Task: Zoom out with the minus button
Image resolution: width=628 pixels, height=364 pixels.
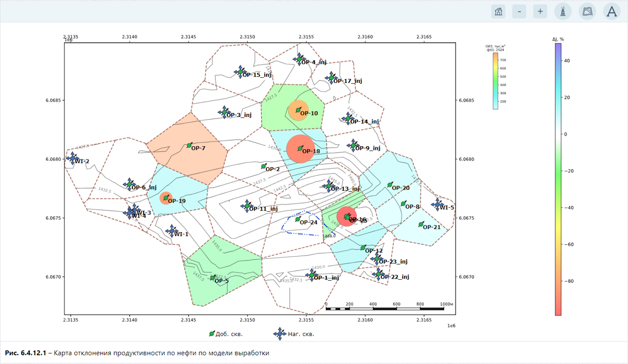Action: point(519,11)
